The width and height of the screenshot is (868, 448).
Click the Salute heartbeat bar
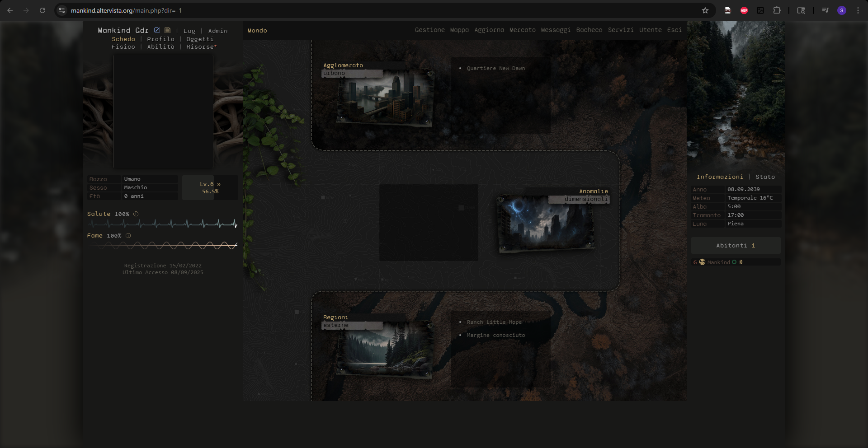click(x=163, y=224)
